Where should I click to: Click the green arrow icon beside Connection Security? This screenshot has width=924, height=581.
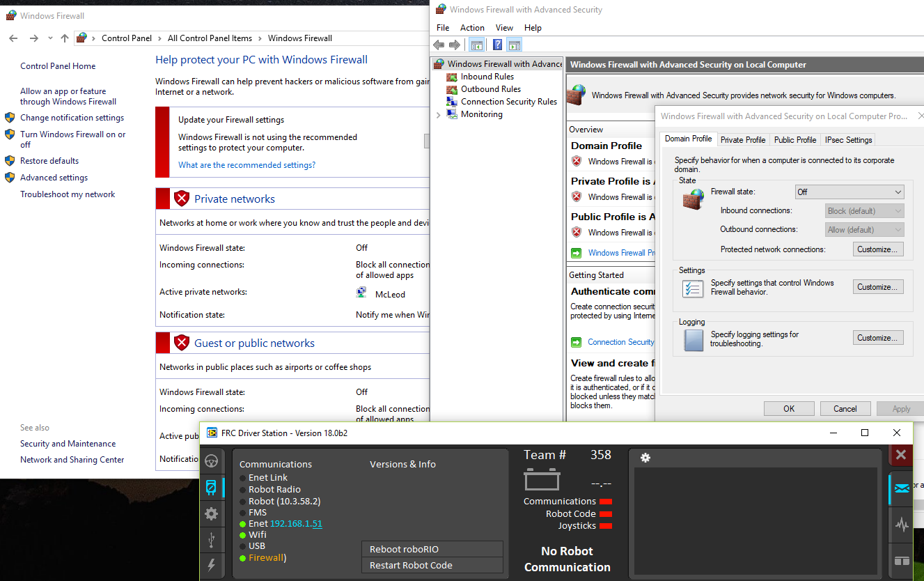576,342
